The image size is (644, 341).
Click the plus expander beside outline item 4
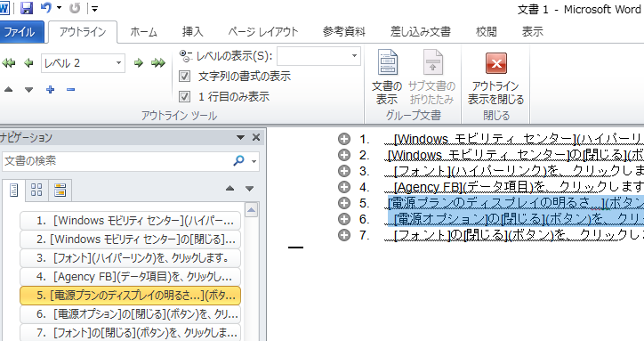point(344,187)
